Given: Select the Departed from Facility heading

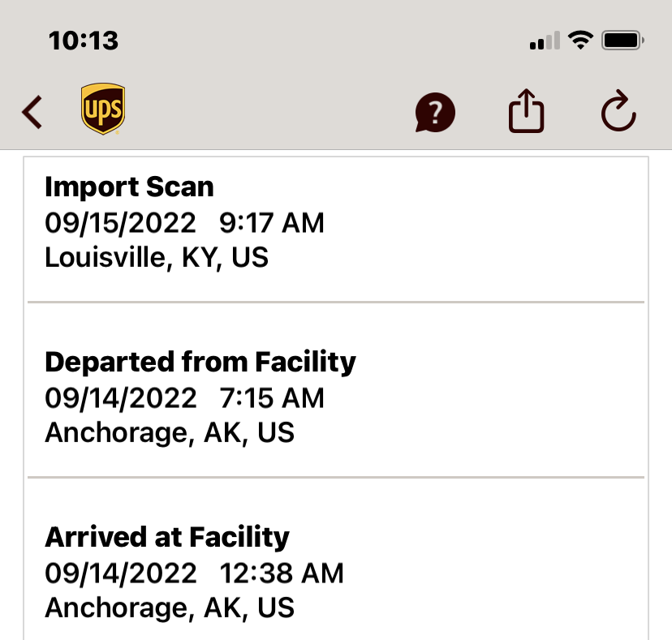Looking at the screenshot, I should [200, 362].
